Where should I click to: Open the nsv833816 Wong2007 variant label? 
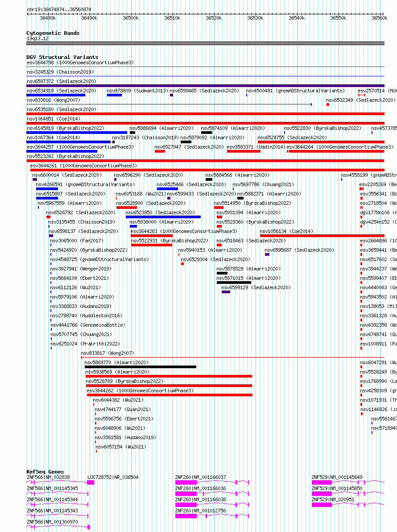click(54, 100)
